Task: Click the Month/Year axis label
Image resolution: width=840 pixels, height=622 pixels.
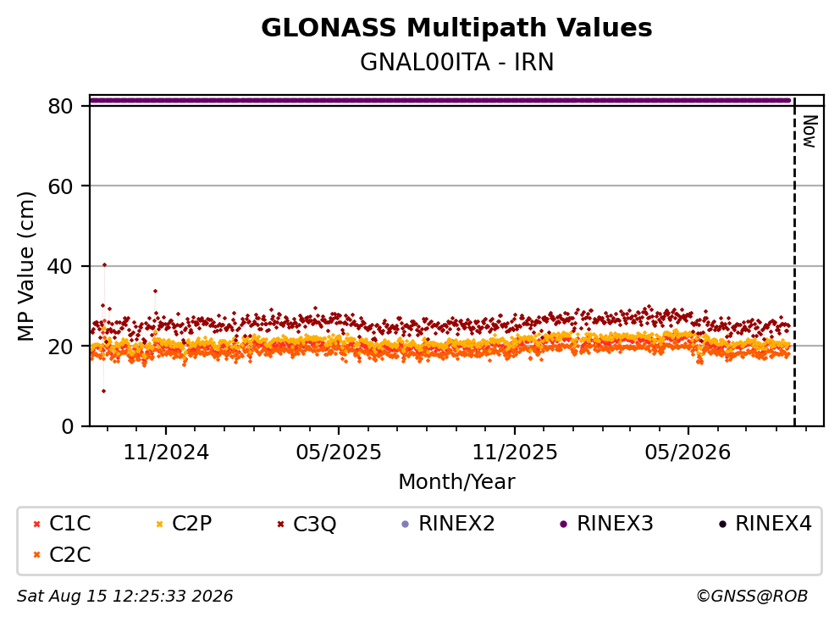Action: coord(456,482)
